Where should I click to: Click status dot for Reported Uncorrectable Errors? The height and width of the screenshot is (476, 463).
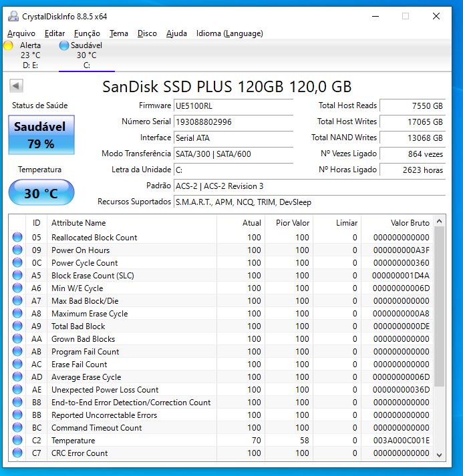pyautogui.click(x=17, y=415)
